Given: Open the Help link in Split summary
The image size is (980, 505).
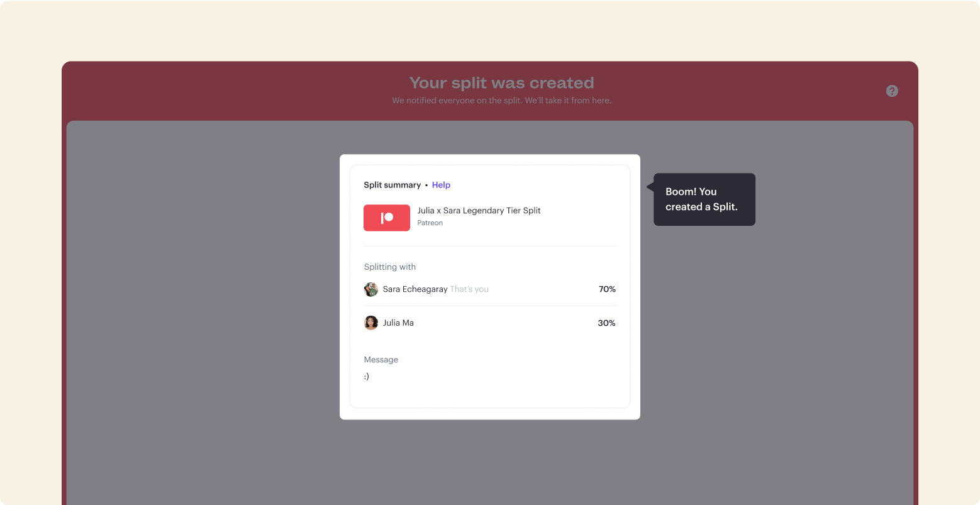Looking at the screenshot, I should click(441, 185).
